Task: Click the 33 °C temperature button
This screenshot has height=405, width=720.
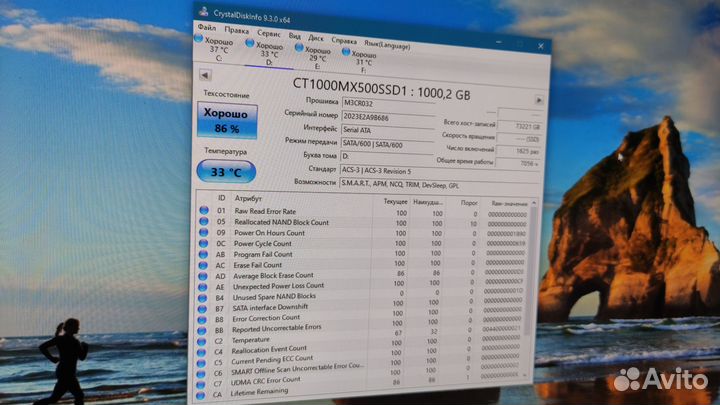Action: click(x=226, y=172)
